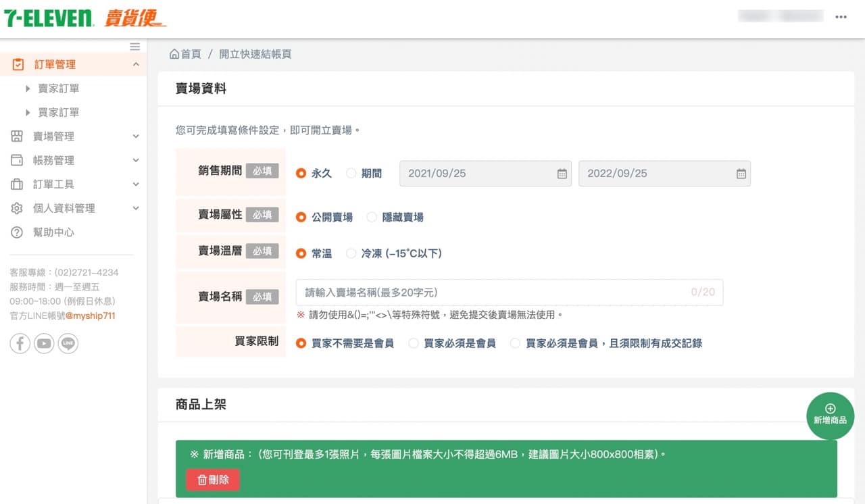Open calendar picker for 2022/09/25 date

(x=741, y=174)
